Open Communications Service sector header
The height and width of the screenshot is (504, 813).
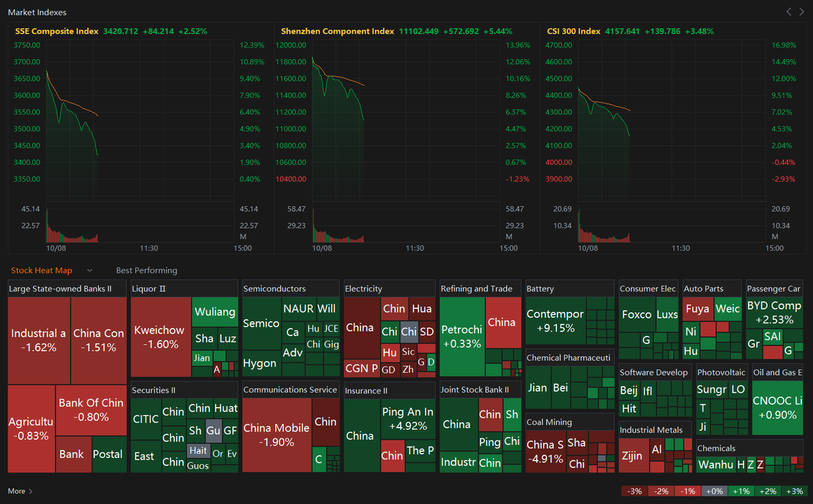(x=291, y=390)
